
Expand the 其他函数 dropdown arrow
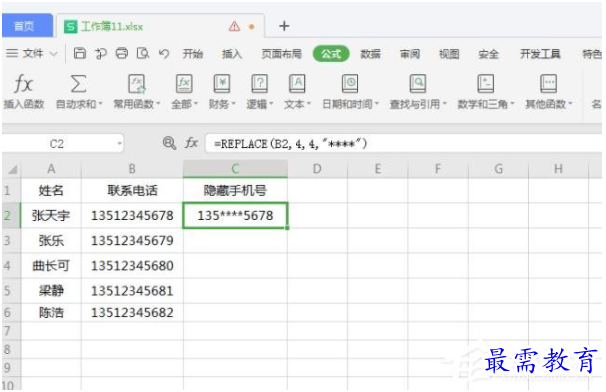pos(570,104)
